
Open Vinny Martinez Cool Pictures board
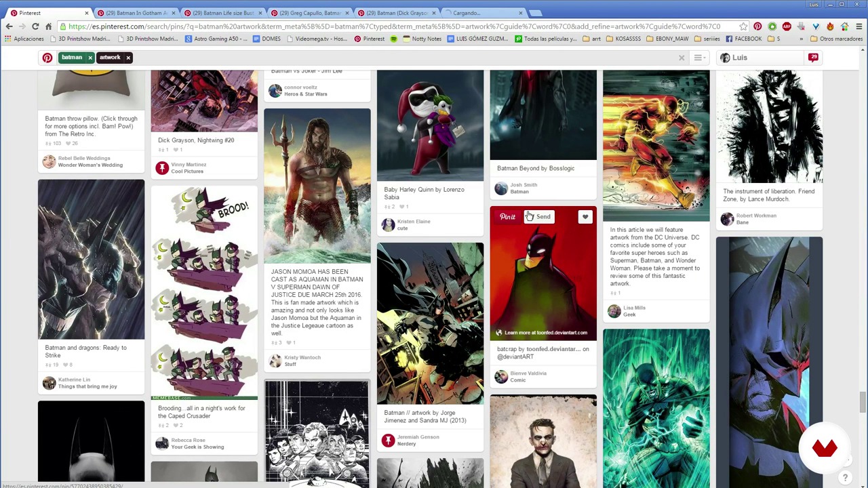187,171
